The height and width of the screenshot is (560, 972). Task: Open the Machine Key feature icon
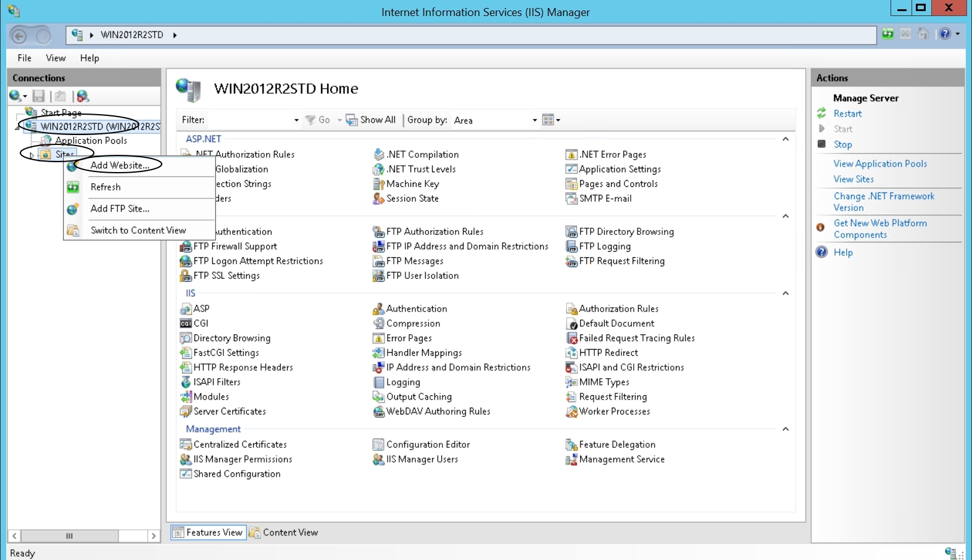[x=379, y=184]
